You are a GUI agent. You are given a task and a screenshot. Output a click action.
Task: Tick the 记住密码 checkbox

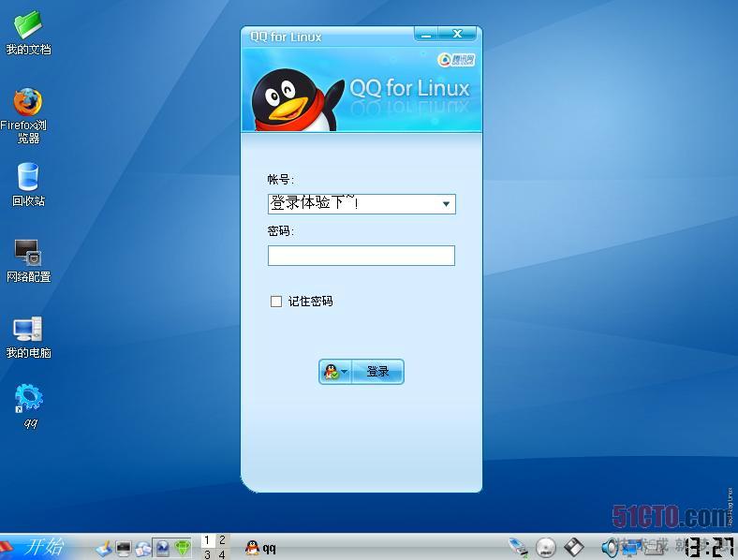tap(276, 302)
